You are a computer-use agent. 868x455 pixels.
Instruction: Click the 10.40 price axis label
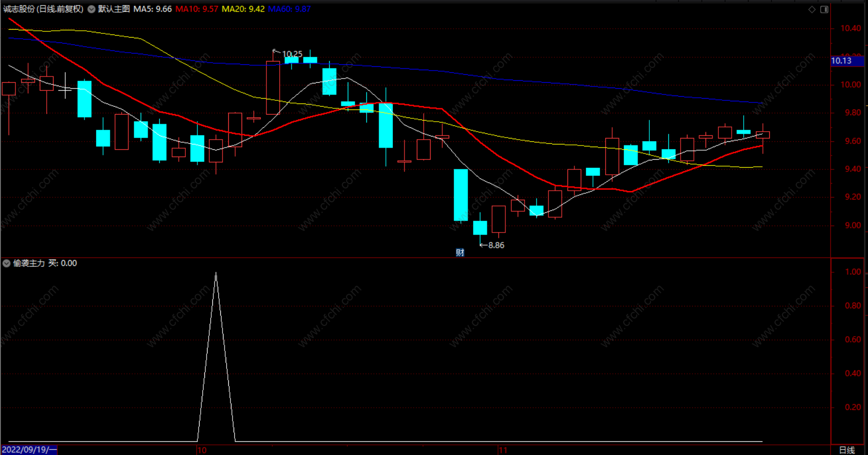click(x=850, y=29)
